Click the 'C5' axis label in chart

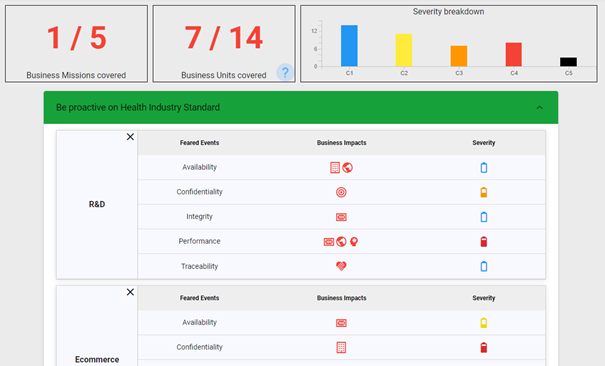[x=569, y=73]
